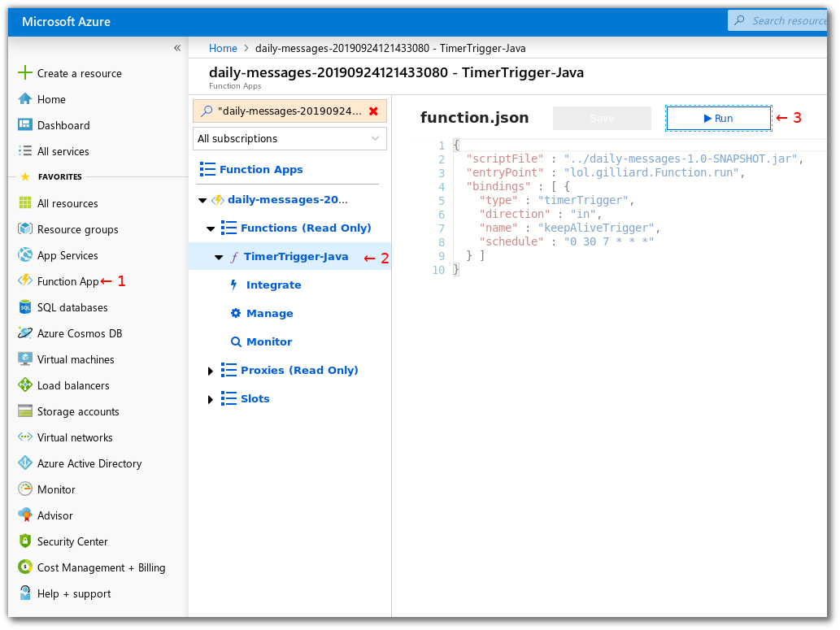Click the Integrate lightning bolt icon
Screen dimensions: 840x630
[x=233, y=285]
